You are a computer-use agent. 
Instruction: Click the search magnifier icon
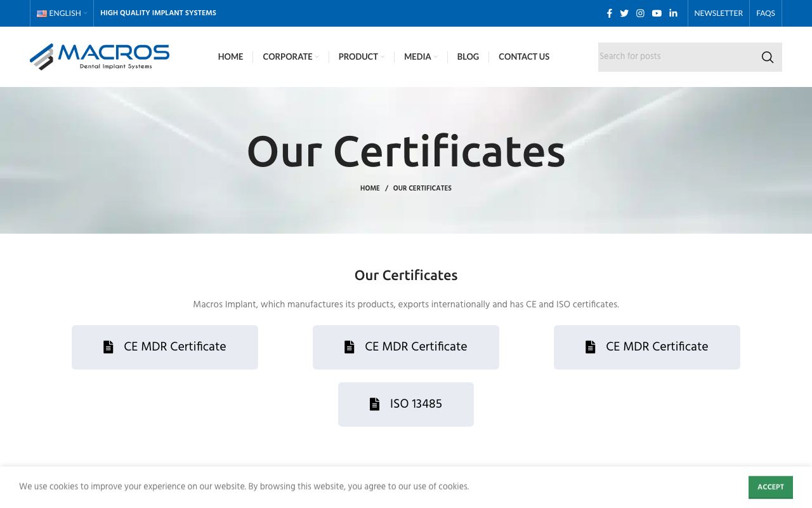point(768,57)
